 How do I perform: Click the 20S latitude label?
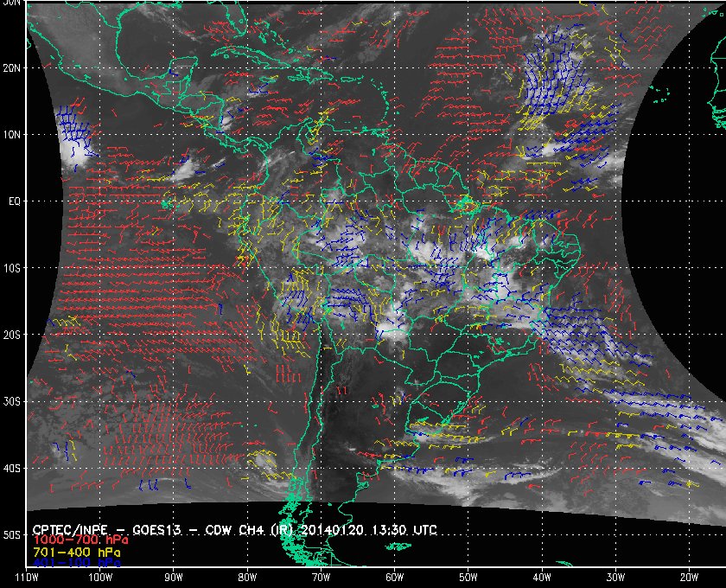(x=12, y=335)
